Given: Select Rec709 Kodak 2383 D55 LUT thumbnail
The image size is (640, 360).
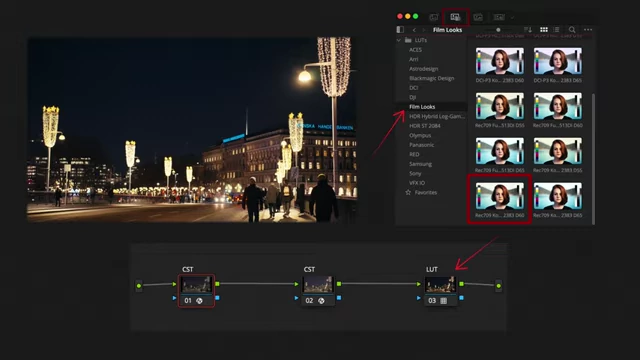Looking at the screenshot, I should click(x=558, y=151).
